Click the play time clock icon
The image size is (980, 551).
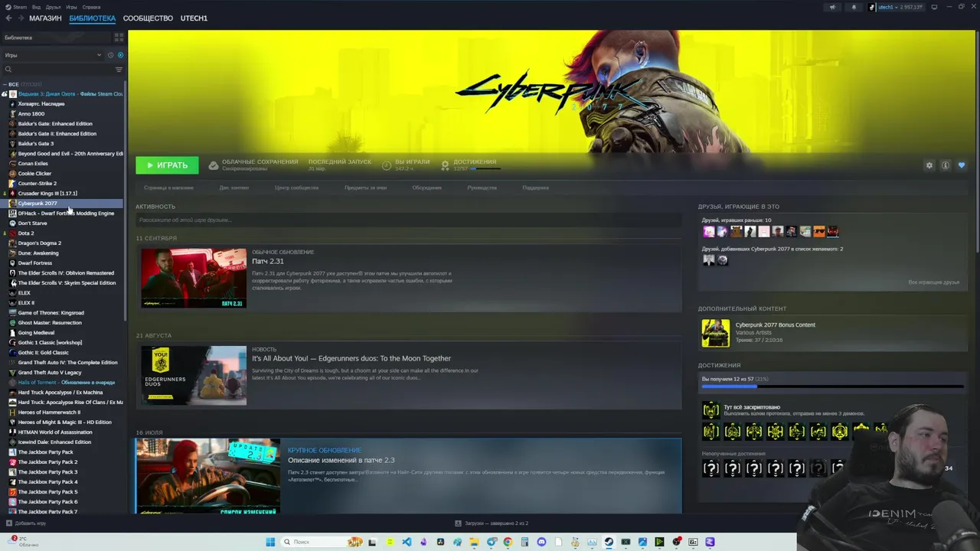[x=387, y=165]
